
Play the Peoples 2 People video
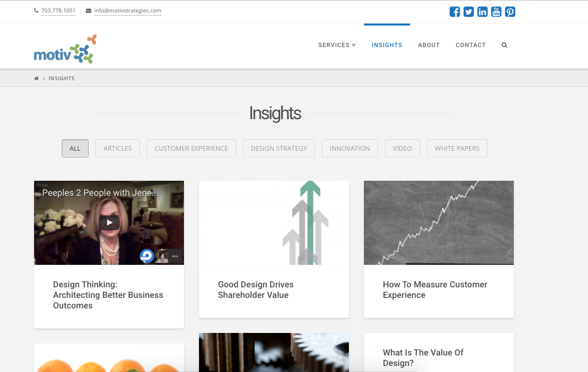[x=109, y=222]
